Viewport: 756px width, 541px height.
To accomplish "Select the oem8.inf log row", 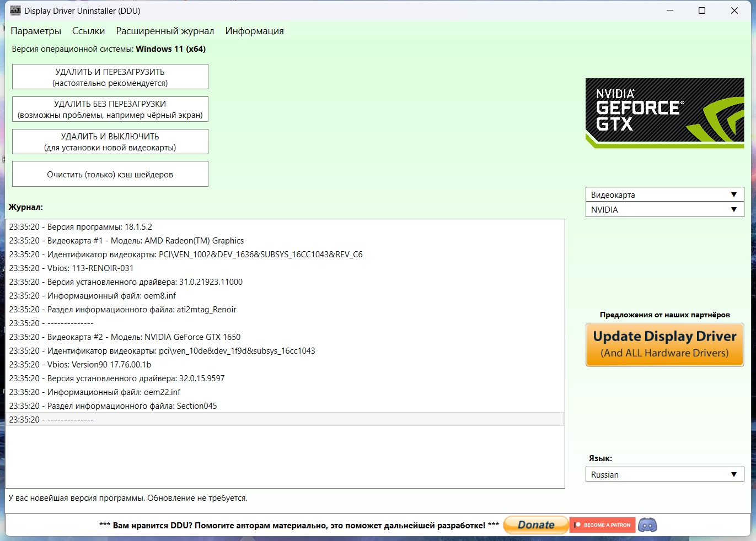I will (285, 296).
